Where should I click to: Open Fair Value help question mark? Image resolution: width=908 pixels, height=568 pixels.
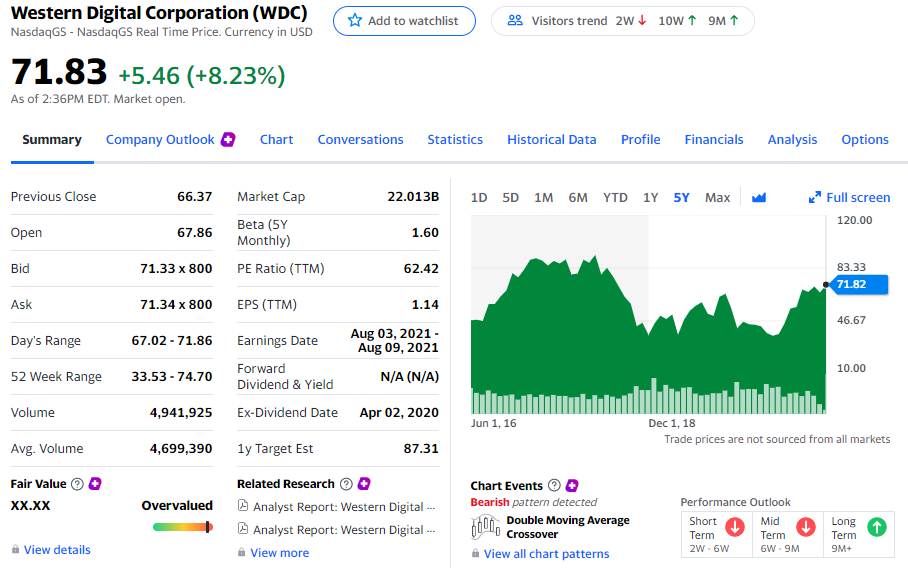tap(77, 484)
